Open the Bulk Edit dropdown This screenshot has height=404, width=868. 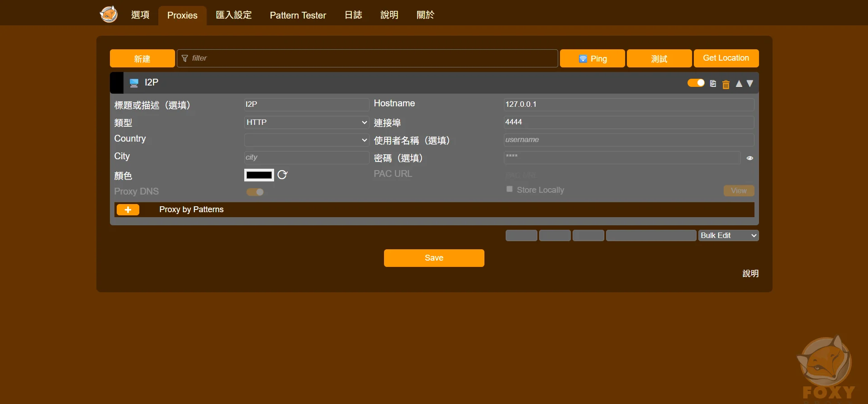point(728,236)
